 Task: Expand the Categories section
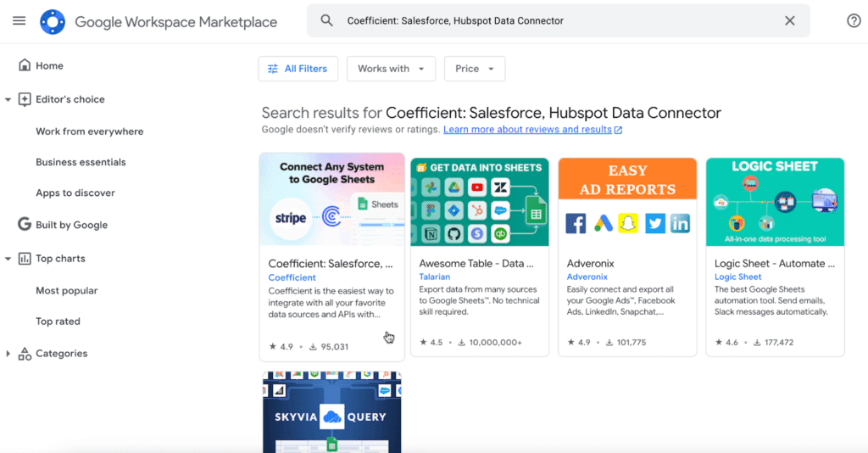pyautogui.click(x=8, y=354)
